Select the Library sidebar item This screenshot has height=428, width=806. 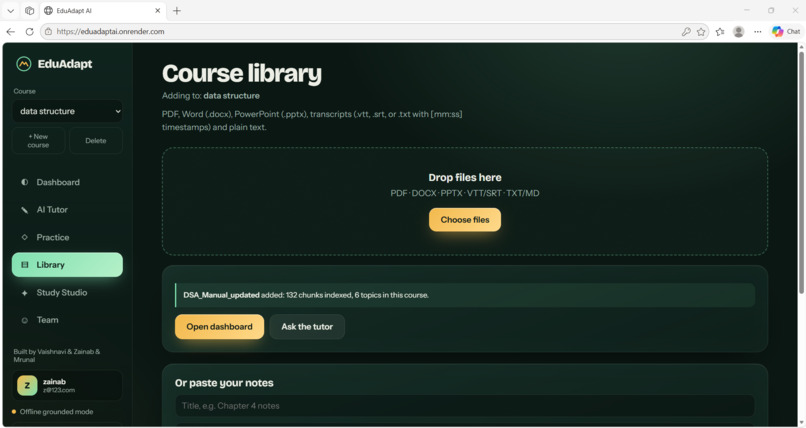pos(67,265)
